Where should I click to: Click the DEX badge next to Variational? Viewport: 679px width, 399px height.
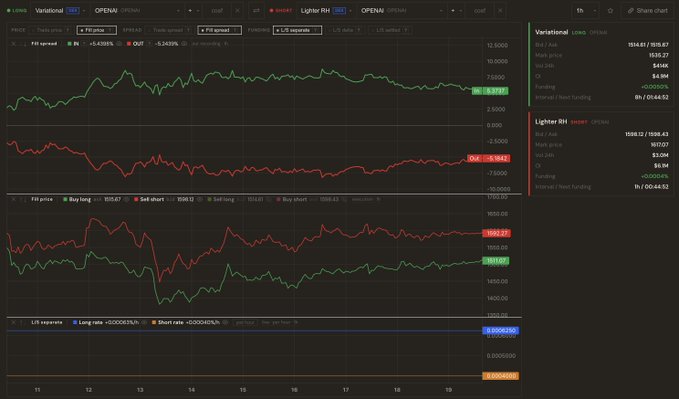(73, 10)
